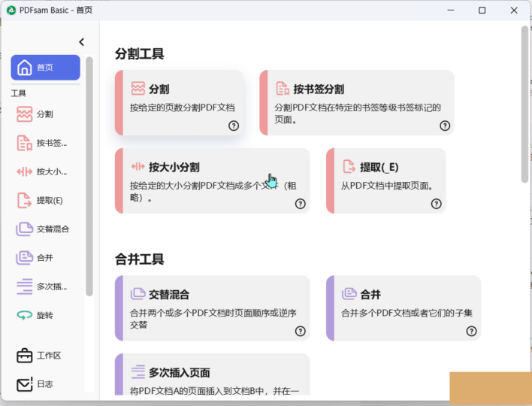Click the 合并工具 section heading
The height and width of the screenshot is (406, 532).
tap(140, 259)
